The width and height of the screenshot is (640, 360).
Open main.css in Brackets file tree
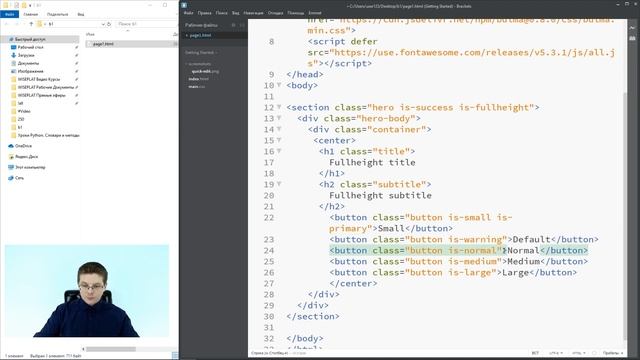[x=197, y=87]
